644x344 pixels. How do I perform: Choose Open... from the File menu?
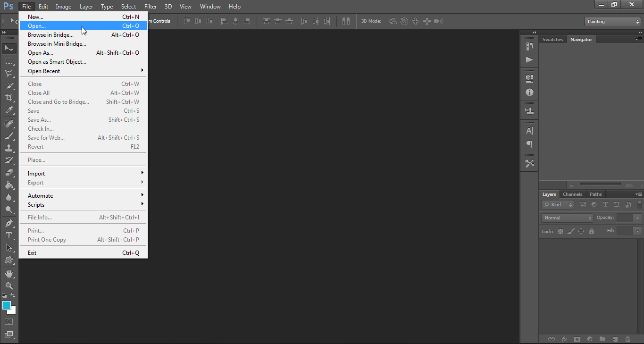(83, 26)
